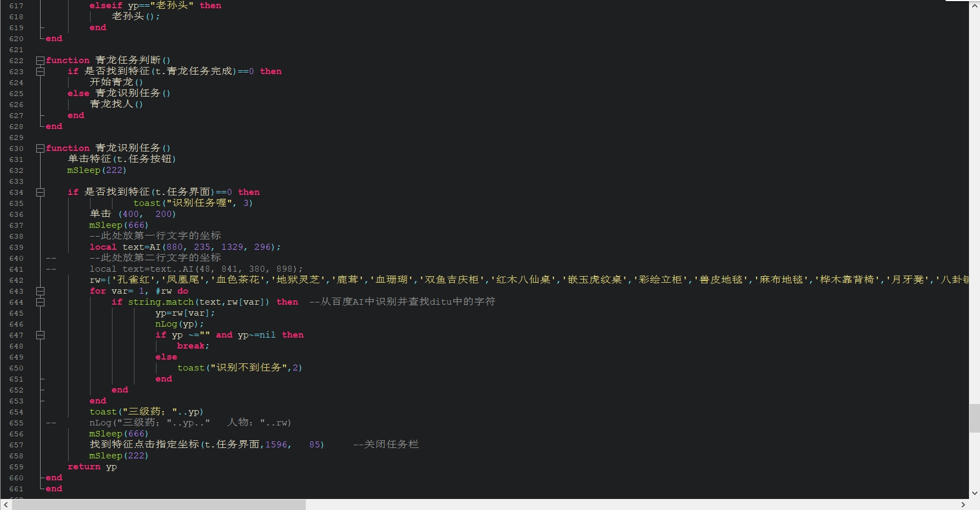Click on toast("识别任务喔", 3) line

click(193, 203)
